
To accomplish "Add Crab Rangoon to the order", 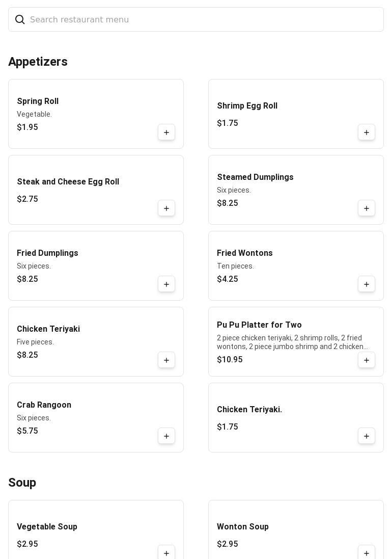I will point(166,436).
